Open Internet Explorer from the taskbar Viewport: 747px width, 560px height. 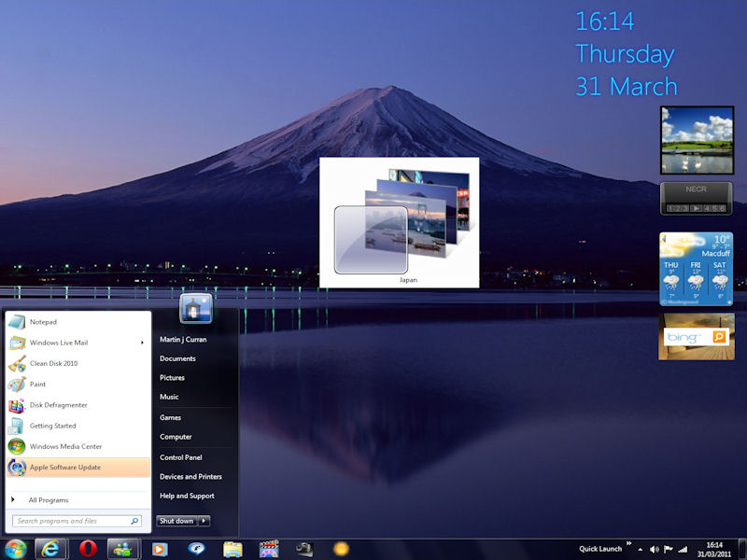tap(51, 549)
